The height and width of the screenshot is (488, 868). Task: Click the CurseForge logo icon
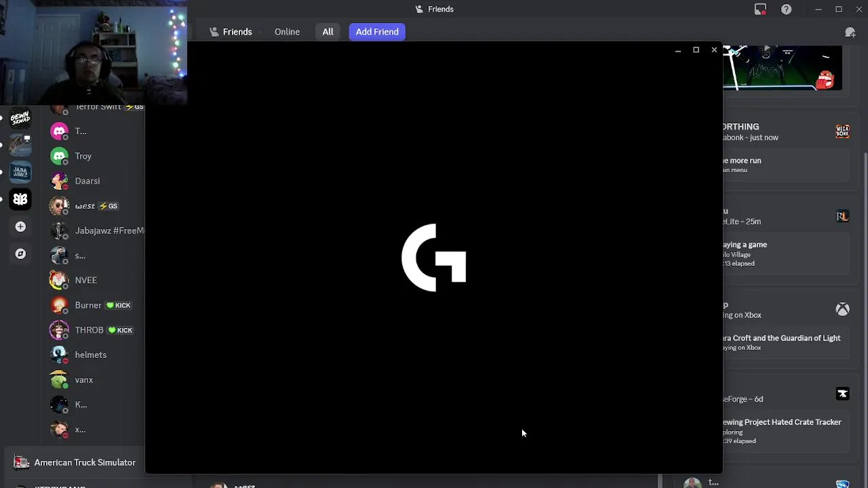point(842,394)
